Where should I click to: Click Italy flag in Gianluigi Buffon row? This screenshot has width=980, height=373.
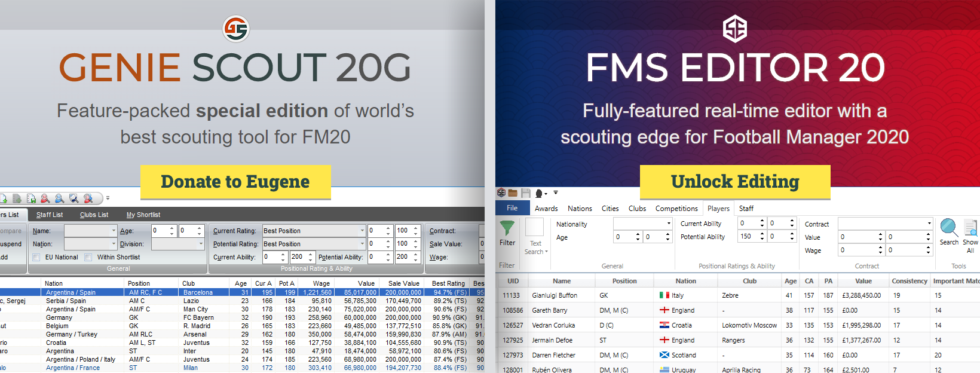664,295
